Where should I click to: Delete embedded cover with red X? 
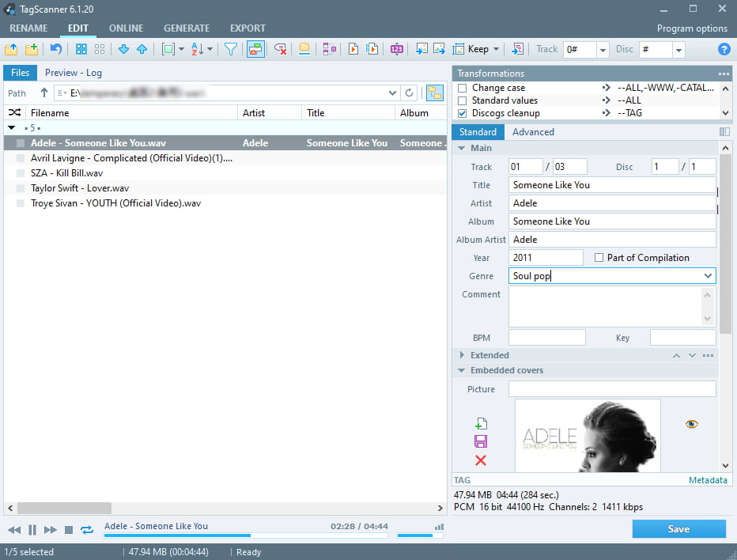pos(481,460)
